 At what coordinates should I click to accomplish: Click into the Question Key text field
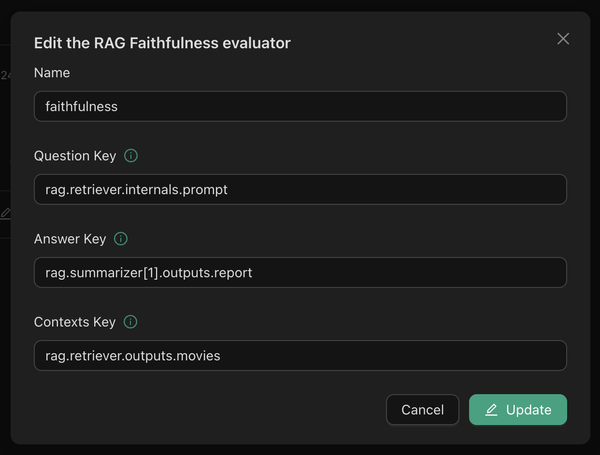pos(300,189)
